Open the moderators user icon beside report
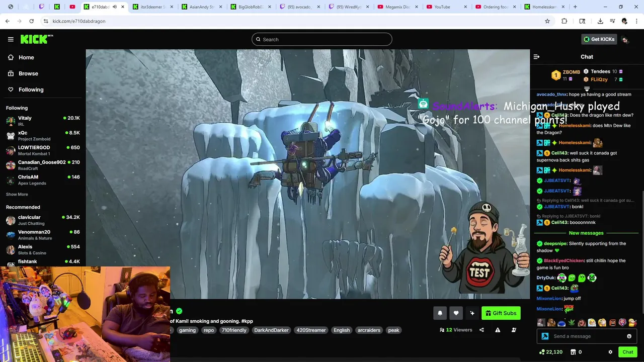Viewport: 644px width, 362px height. (514, 330)
